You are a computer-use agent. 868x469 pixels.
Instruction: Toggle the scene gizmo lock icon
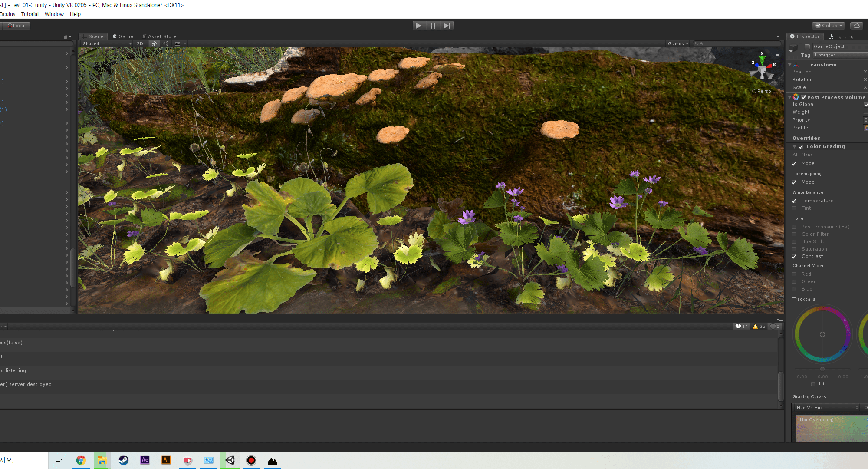click(x=777, y=55)
